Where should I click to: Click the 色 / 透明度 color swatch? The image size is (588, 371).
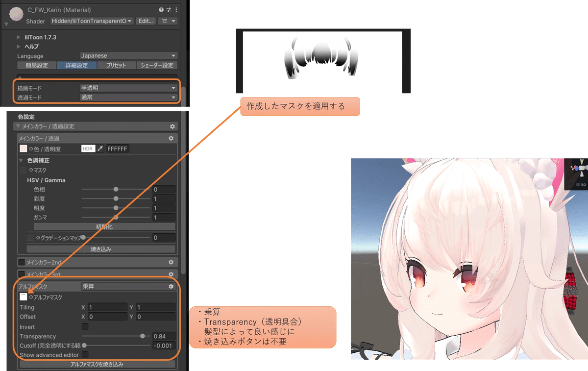pos(23,149)
